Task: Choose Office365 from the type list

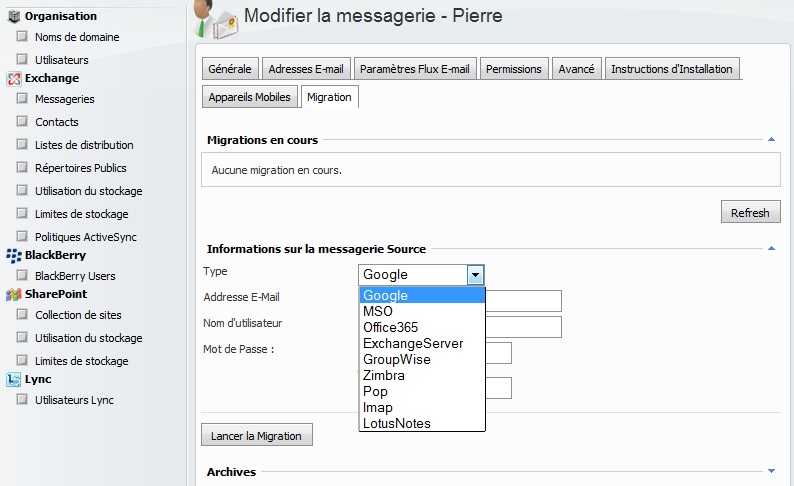Action: [x=391, y=327]
